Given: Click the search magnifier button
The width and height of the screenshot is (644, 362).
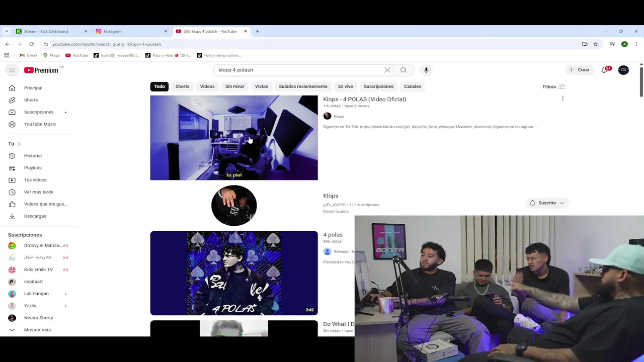Looking at the screenshot, I should coord(404,70).
